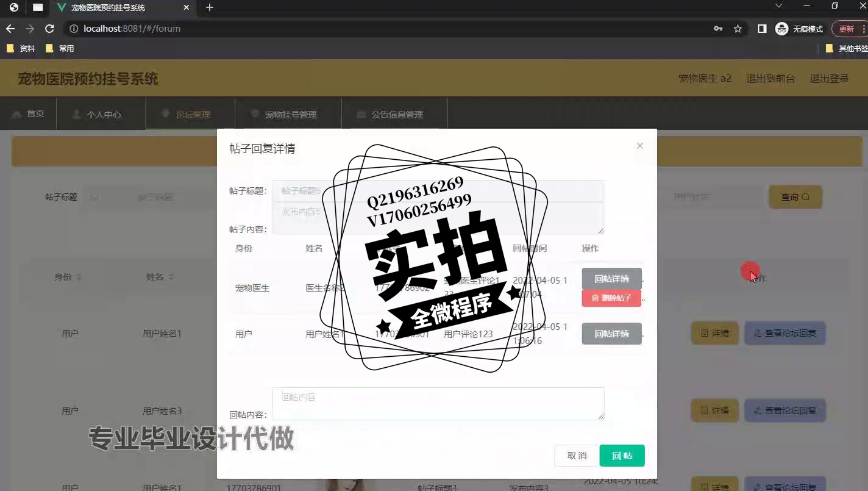Click 回帖详情 for 宠物医生 reply row
Screen dimensions: 868x491
(611, 279)
